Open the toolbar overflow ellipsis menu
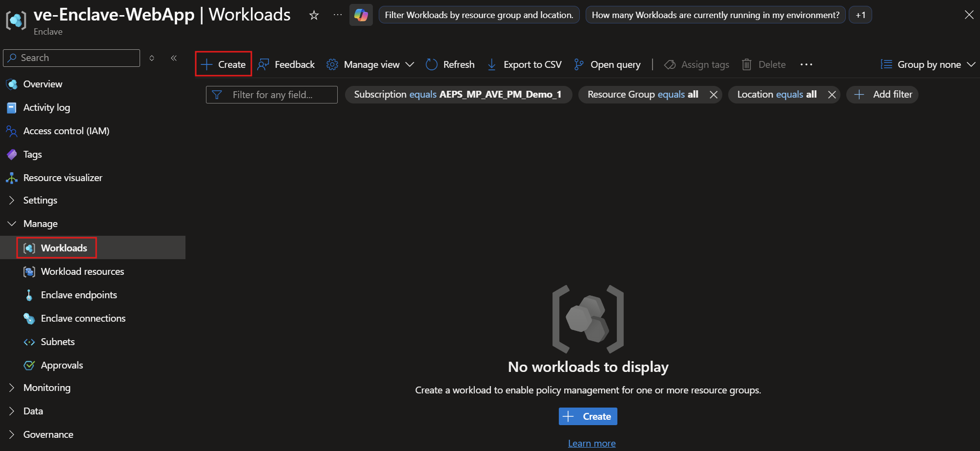Image resolution: width=980 pixels, height=451 pixels. click(806, 64)
